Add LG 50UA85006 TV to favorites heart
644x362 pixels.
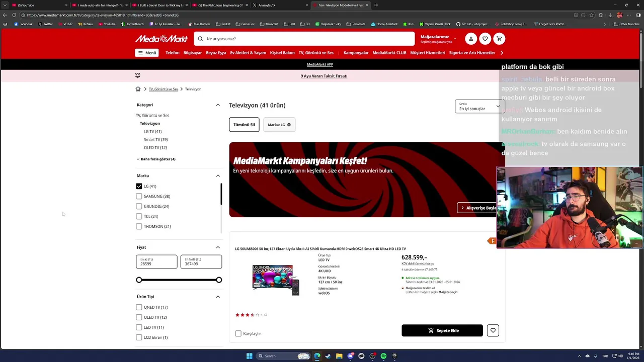click(493, 330)
